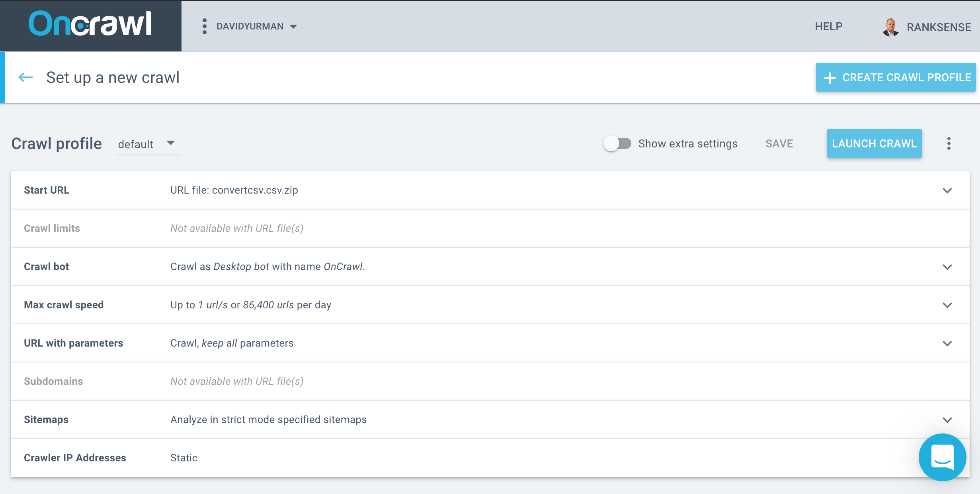The height and width of the screenshot is (494, 980).
Task: Open the DAVIDYURMAN project dropdown
Action: [257, 26]
